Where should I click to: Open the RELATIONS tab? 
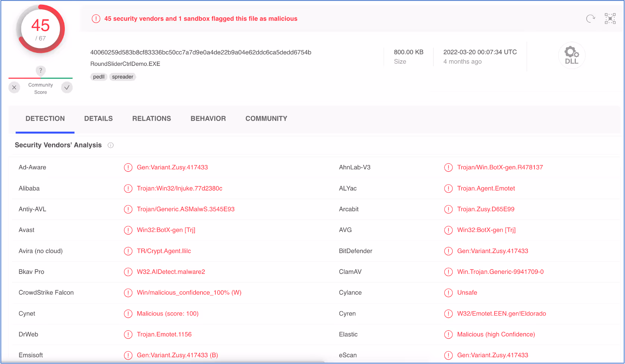pos(152,118)
